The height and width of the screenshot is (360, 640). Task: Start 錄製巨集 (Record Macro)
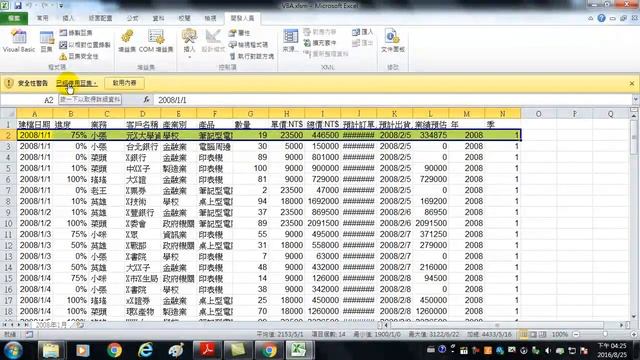click(x=76, y=33)
